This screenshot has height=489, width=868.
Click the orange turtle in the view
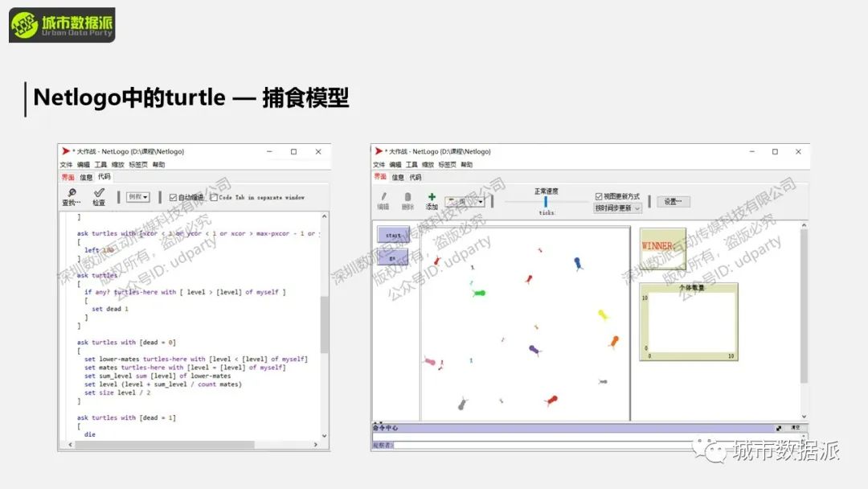[x=614, y=342]
